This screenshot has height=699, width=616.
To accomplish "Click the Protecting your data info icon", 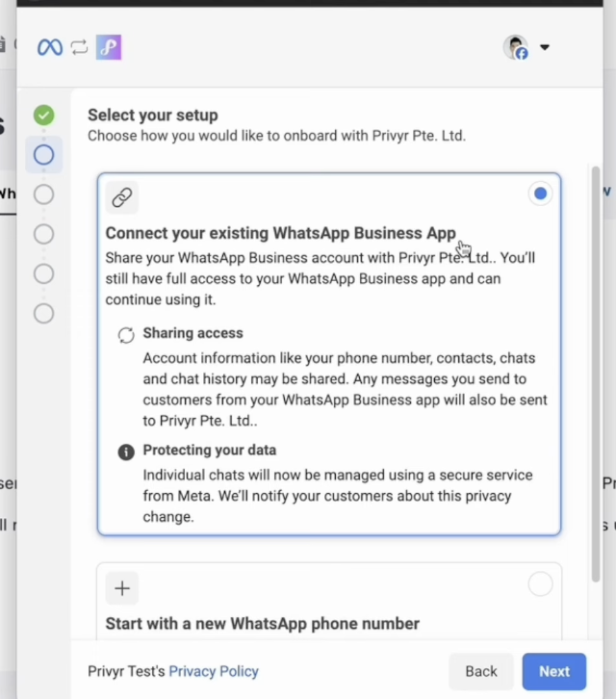I will coord(126,452).
